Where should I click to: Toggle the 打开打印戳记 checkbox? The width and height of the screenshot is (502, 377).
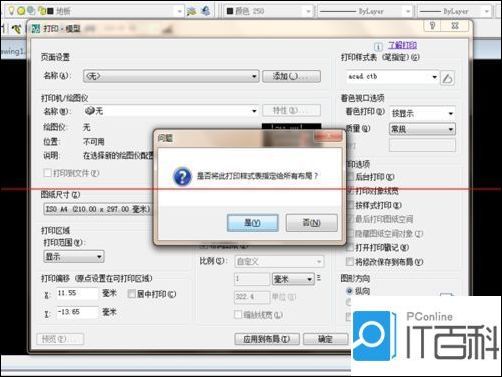click(350, 247)
